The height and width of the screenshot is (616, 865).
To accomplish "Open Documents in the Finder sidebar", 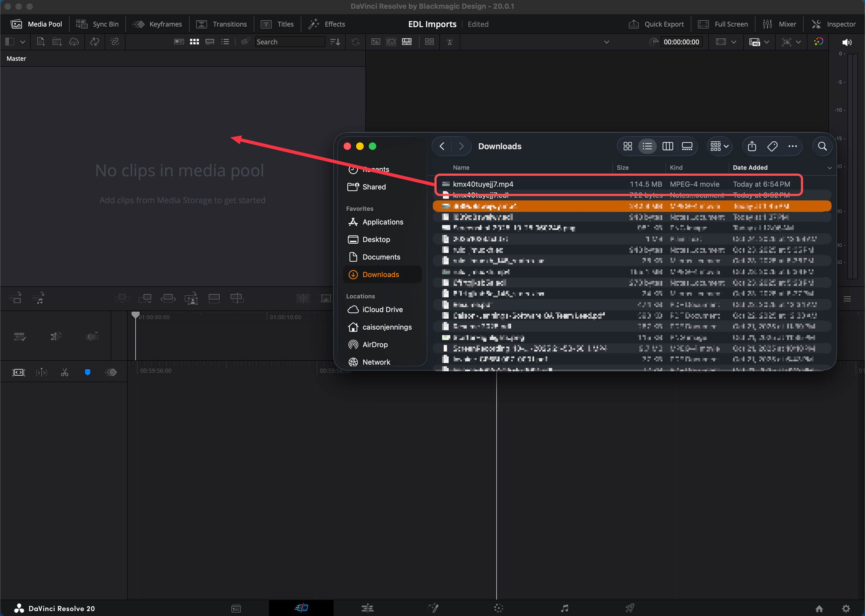I will 382,257.
